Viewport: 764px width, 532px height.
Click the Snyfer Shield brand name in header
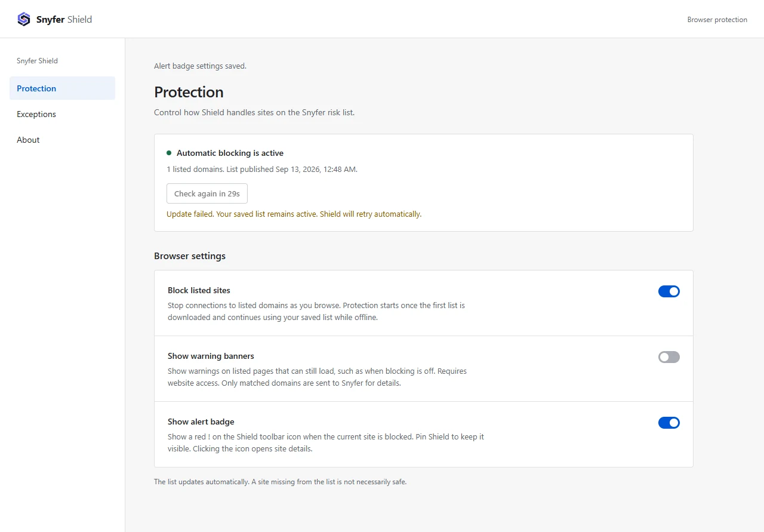(64, 19)
